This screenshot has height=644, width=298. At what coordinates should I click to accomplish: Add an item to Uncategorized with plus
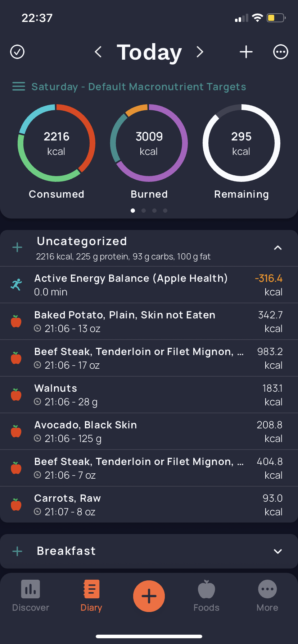17,247
